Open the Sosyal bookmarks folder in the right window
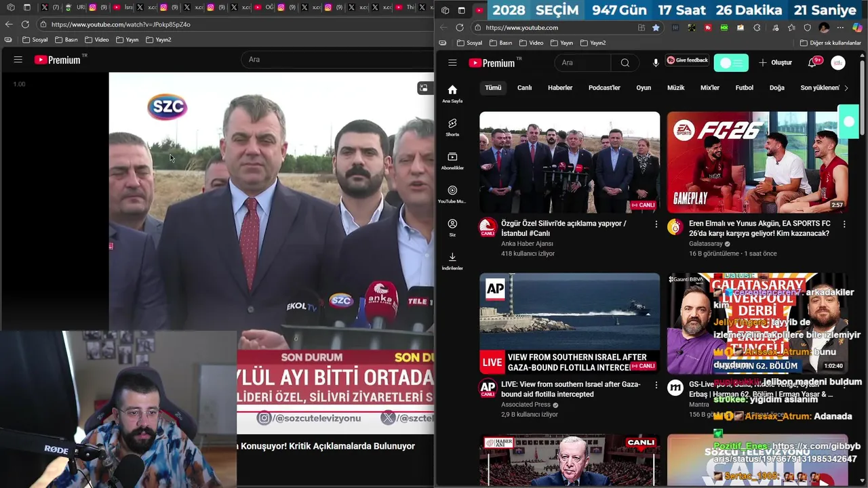Screen dimensions: 868x488 click(x=469, y=43)
